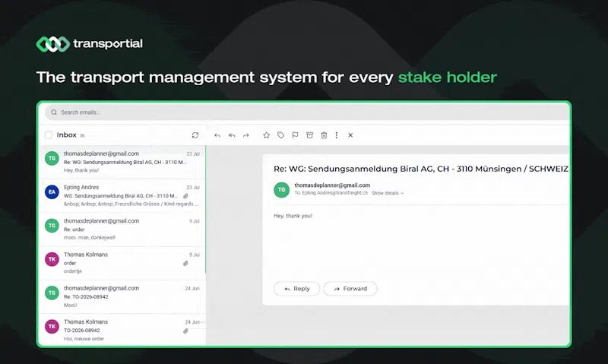Click the Forward arrow in the toolbar
608x364 pixels.
[x=245, y=135]
